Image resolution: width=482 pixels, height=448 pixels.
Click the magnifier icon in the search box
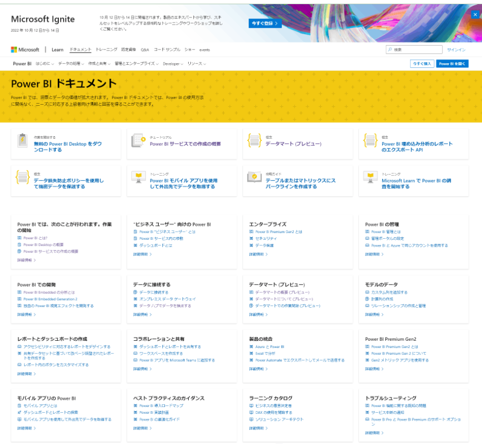tap(390, 49)
